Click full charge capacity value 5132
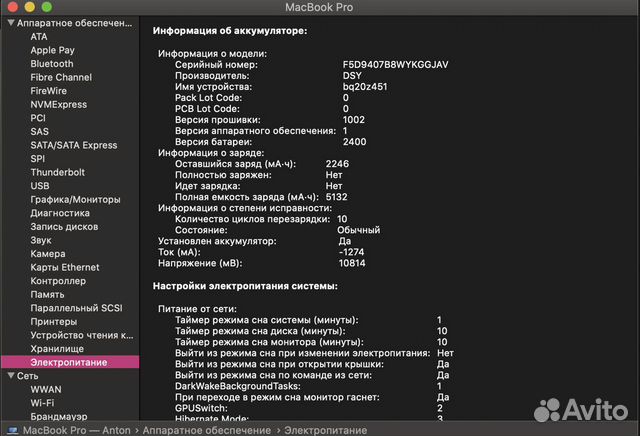Viewport: 640px width, 436px height. tap(336, 197)
